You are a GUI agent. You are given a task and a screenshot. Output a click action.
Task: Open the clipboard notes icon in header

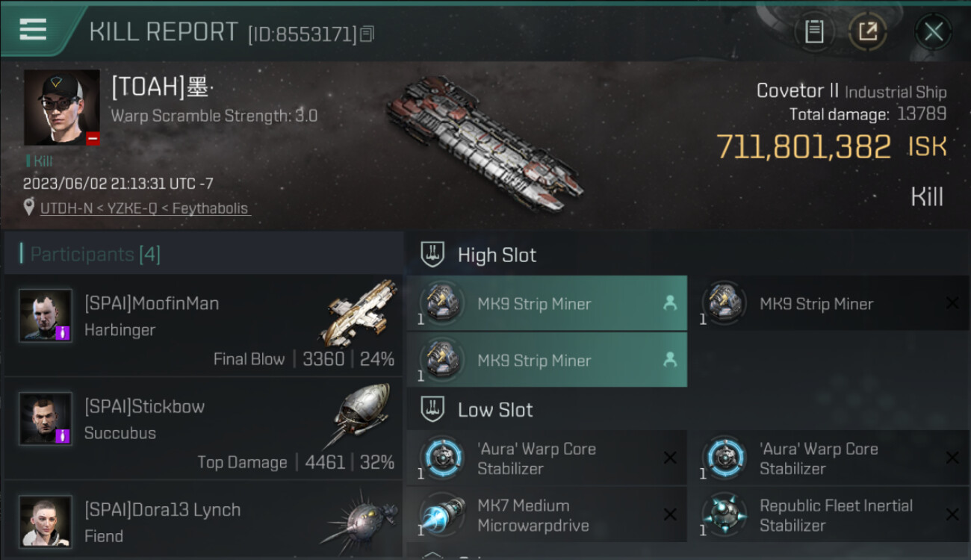[814, 31]
